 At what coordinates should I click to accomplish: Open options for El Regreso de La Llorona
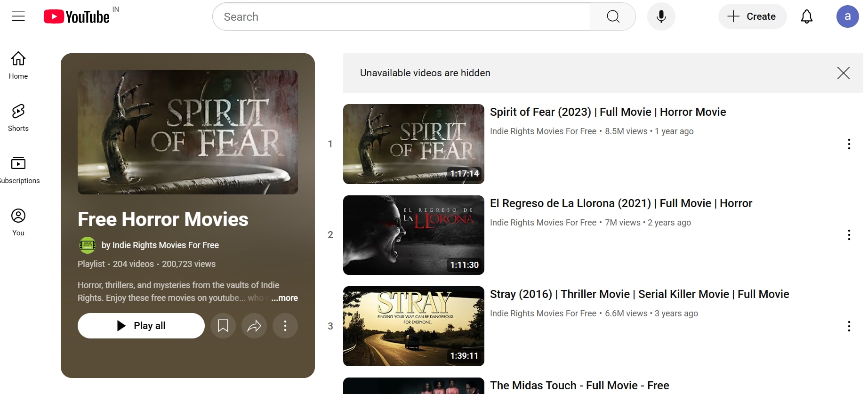[849, 235]
